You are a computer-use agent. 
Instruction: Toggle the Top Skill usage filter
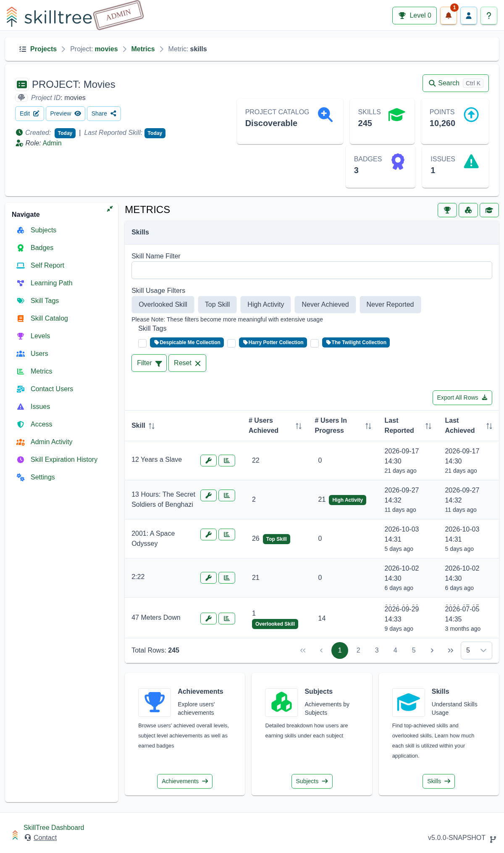coord(217,305)
